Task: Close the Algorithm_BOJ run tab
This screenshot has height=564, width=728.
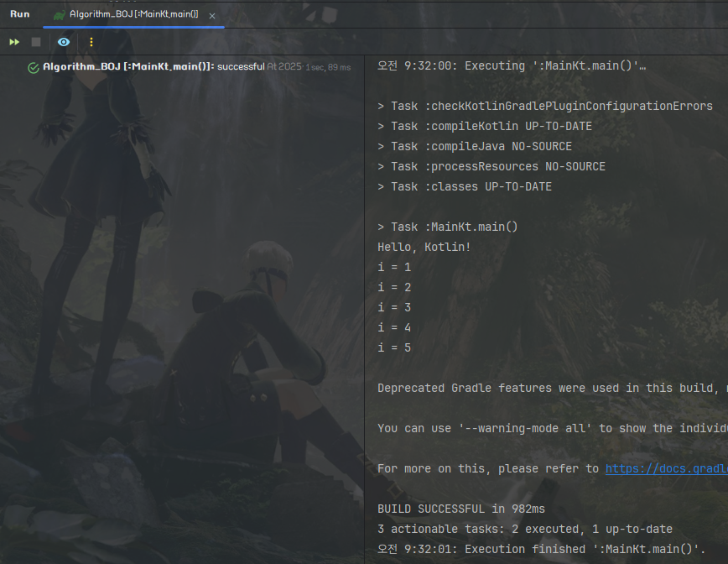Action: [211, 16]
